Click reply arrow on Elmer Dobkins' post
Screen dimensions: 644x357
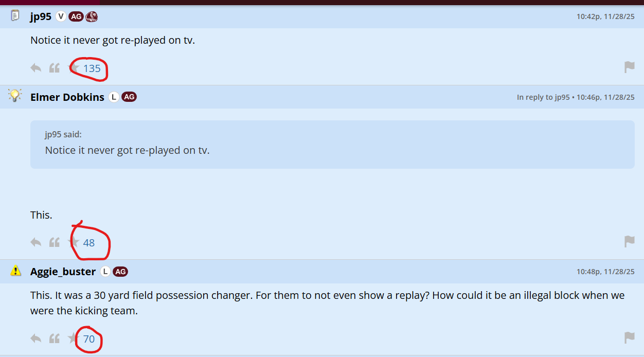coord(35,242)
